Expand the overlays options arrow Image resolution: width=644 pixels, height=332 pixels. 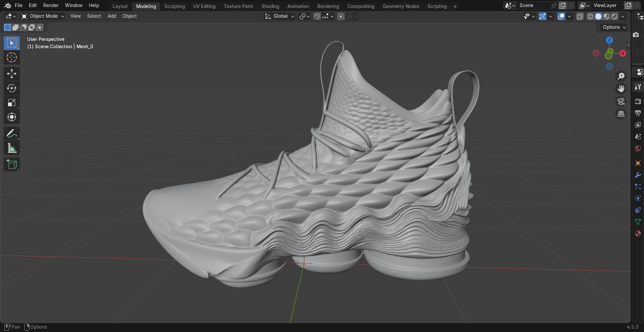569,16
